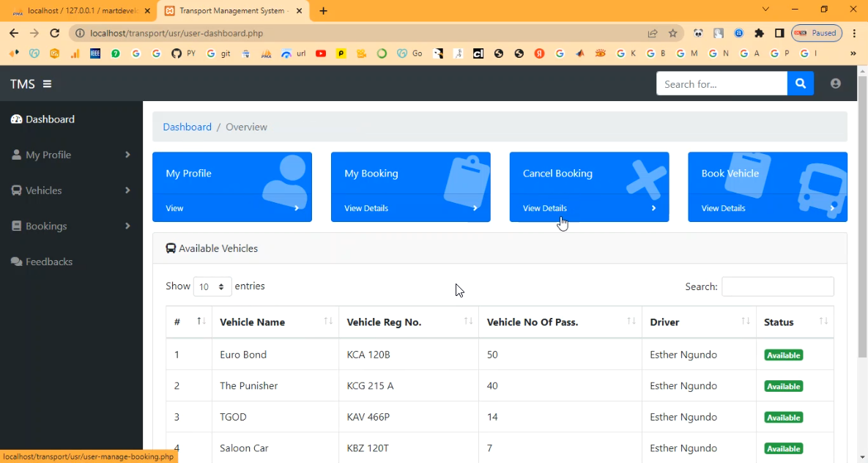Click the blue search magnifier button
Viewport: 868px width, 463px height.
pyautogui.click(x=801, y=84)
